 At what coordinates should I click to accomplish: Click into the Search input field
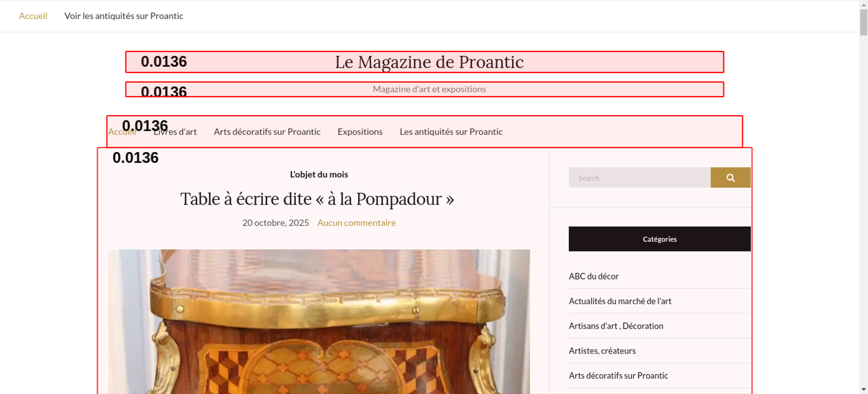(x=639, y=177)
